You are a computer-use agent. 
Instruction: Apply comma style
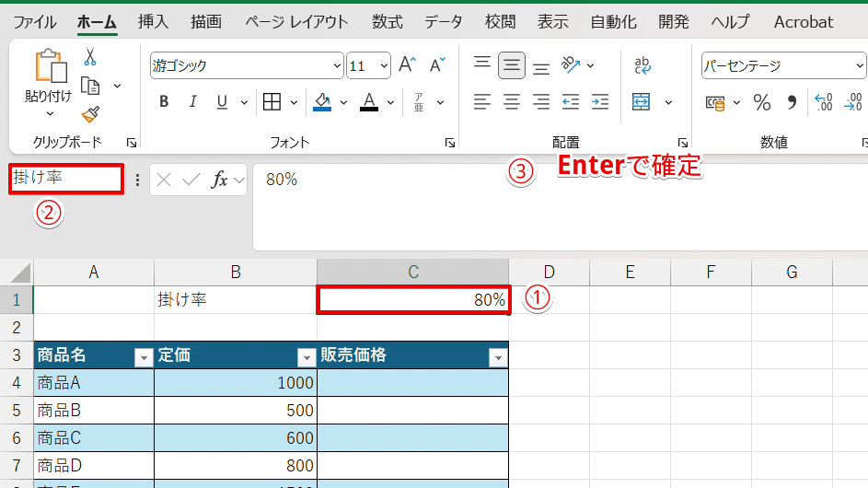click(x=793, y=102)
